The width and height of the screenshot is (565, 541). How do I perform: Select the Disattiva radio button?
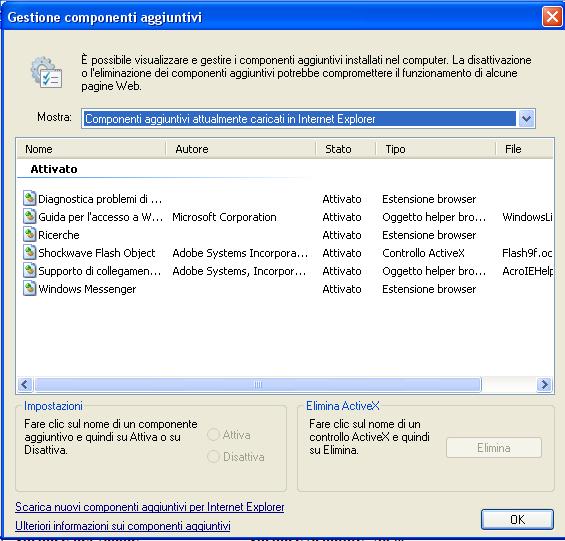point(213,457)
